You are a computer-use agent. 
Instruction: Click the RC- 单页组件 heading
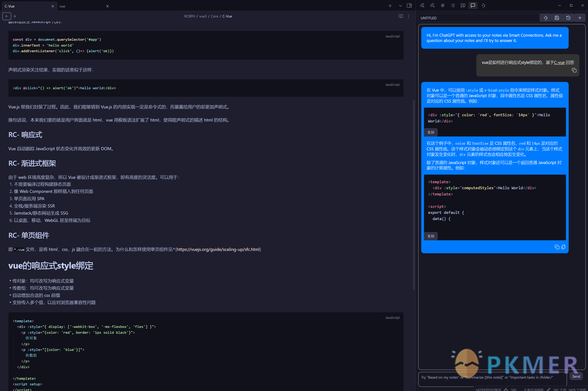click(29, 235)
